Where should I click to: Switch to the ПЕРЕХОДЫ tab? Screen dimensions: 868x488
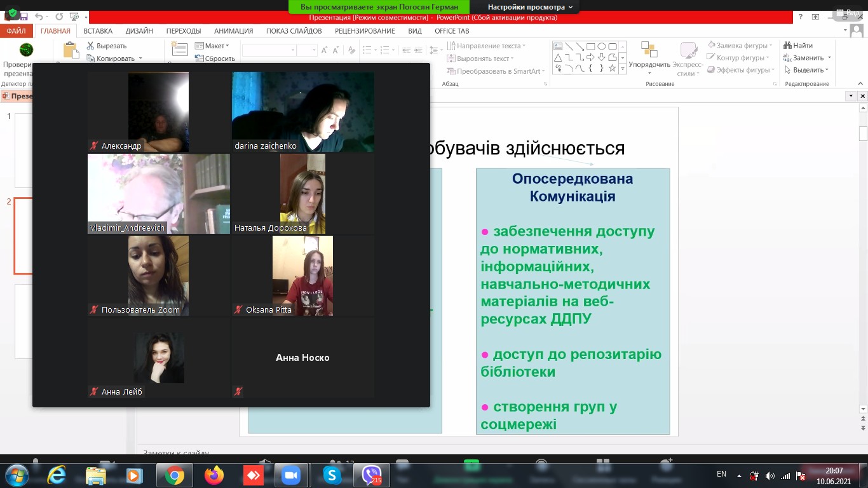click(x=184, y=30)
